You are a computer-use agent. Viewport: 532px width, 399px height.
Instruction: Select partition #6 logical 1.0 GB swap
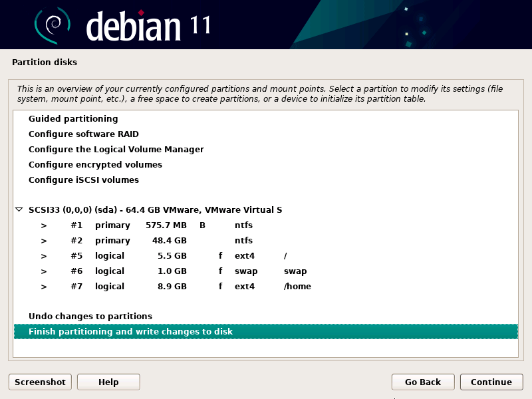(265, 271)
